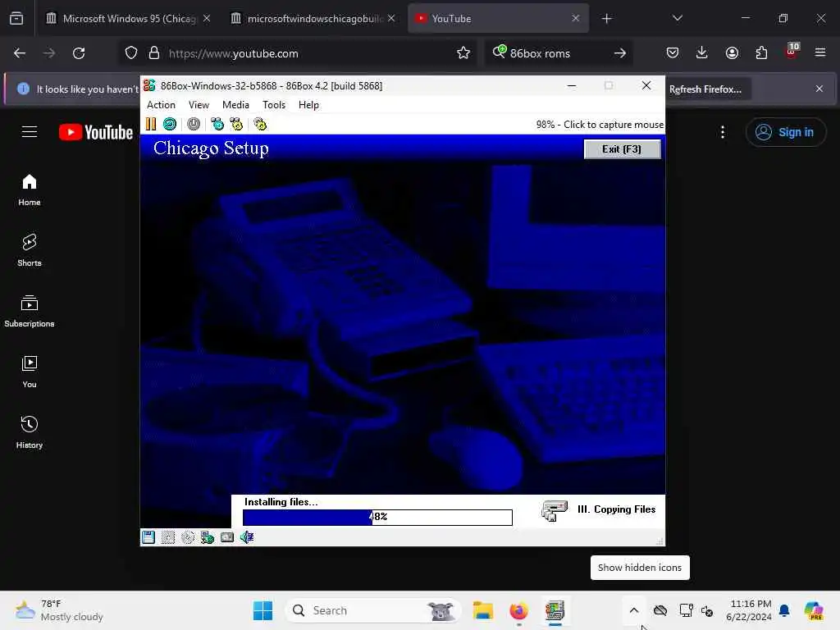This screenshot has width=840, height=630.
Task: Click the sound speaker status icon
Action: point(247,536)
